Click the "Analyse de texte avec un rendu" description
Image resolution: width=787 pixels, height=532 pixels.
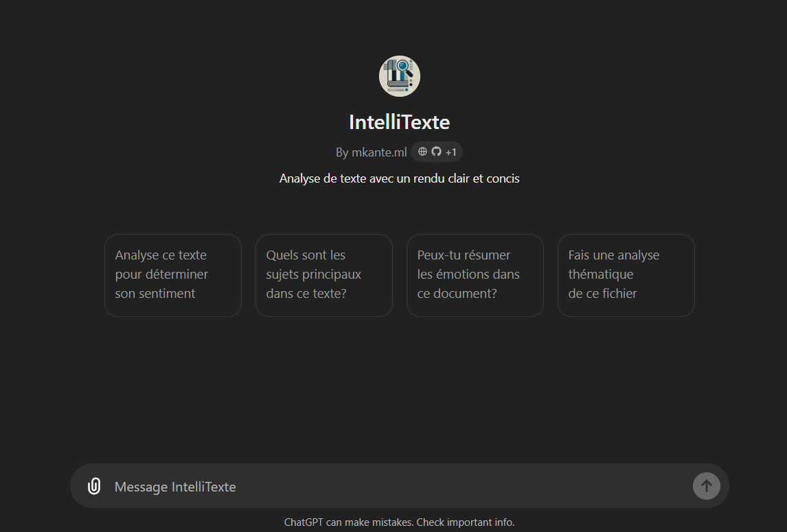click(399, 178)
